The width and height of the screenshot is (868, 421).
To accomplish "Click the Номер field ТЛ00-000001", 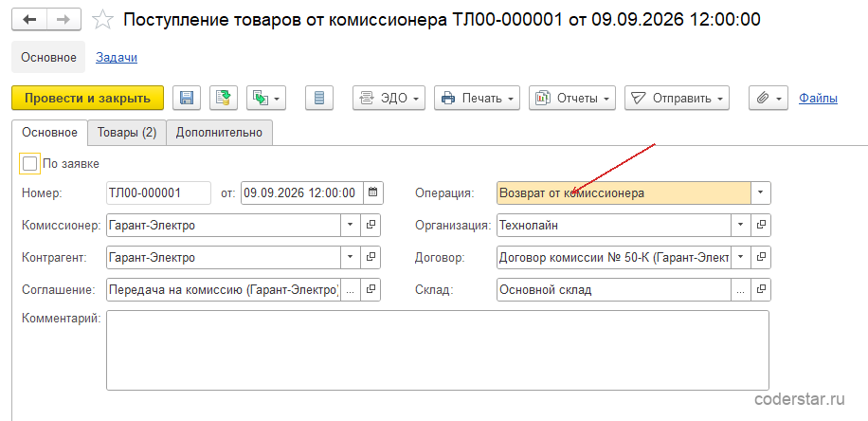I will [158, 192].
